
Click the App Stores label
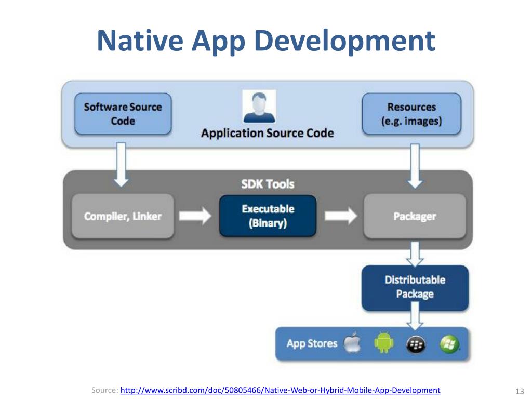click(312, 343)
